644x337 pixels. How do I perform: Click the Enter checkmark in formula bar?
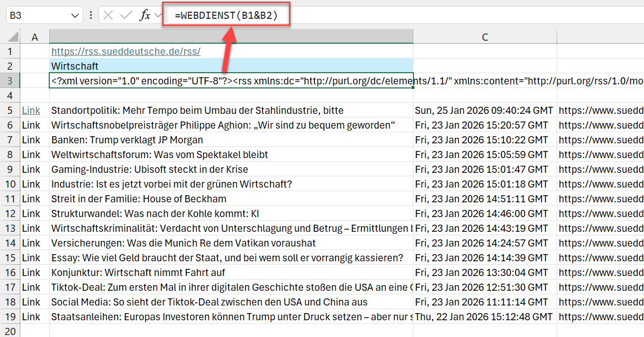[x=126, y=15]
